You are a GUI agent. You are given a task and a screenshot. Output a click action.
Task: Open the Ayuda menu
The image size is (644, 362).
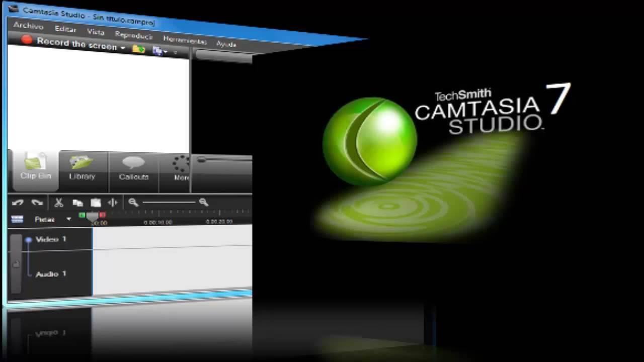click(x=226, y=44)
